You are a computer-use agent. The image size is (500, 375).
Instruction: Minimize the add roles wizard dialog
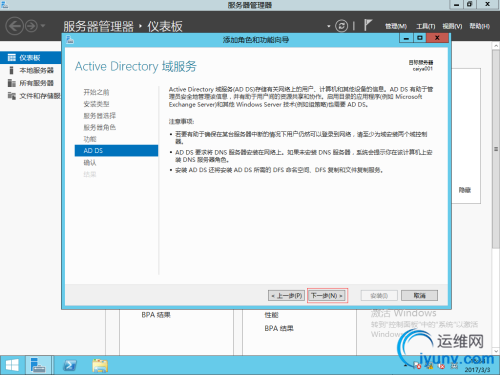pyautogui.click(x=406, y=38)
